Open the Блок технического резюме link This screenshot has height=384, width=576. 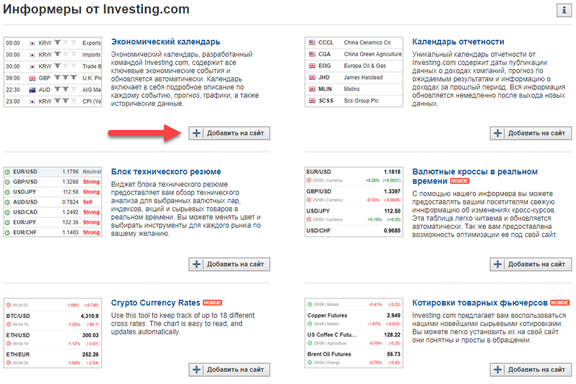coord(166,172)
